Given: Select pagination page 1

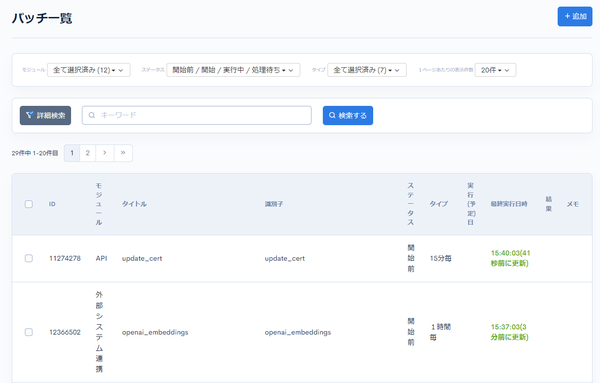Looking at the screenshot, I should pyautogui.click(x=72, y=153).
